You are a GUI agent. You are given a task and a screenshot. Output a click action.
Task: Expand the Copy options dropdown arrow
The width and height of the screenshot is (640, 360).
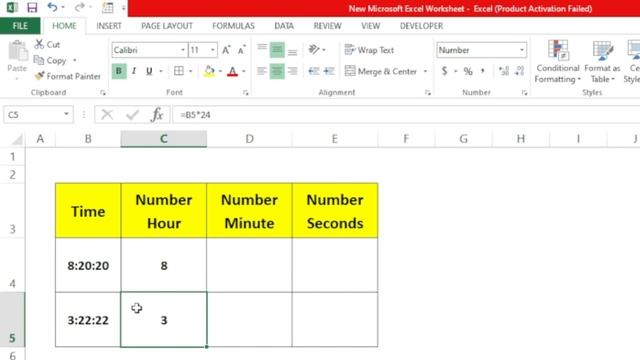(x=75, y=60)
